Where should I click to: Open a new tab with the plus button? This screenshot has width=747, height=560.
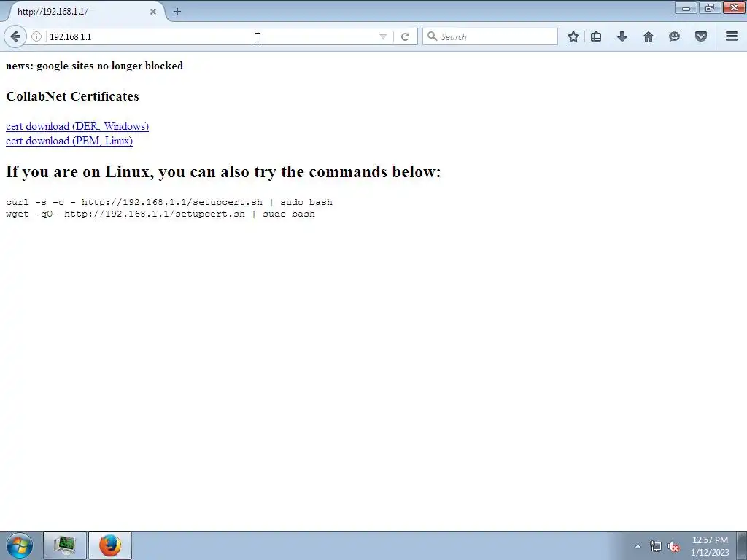coord(177,12)
